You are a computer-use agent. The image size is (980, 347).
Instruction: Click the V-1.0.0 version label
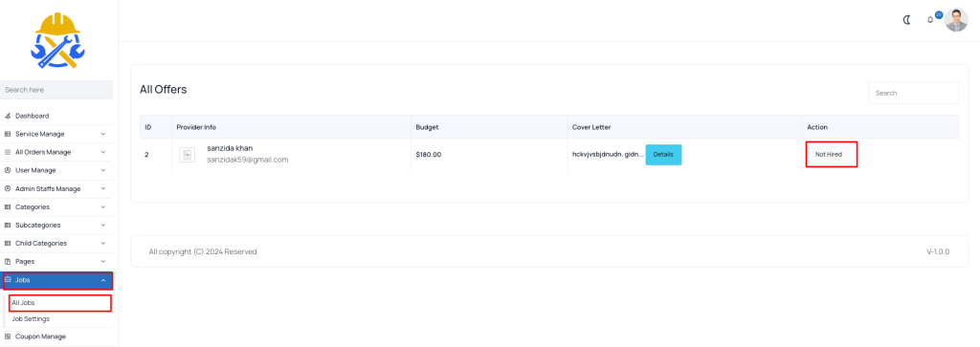938,251
